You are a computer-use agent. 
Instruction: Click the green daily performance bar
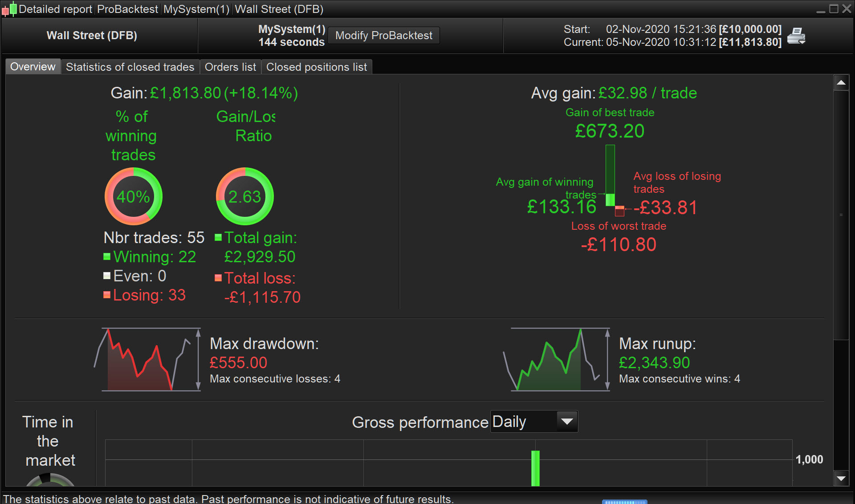pos(535,467)
